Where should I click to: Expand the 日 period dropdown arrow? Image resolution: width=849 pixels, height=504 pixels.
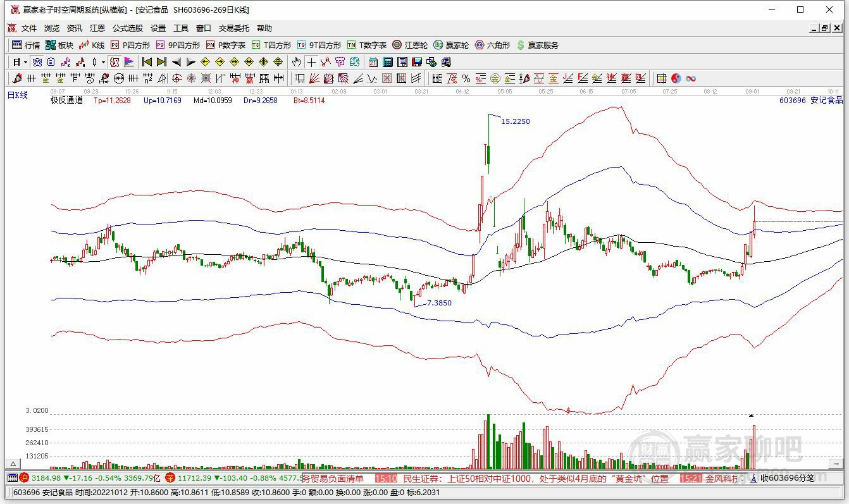(25, 62)
